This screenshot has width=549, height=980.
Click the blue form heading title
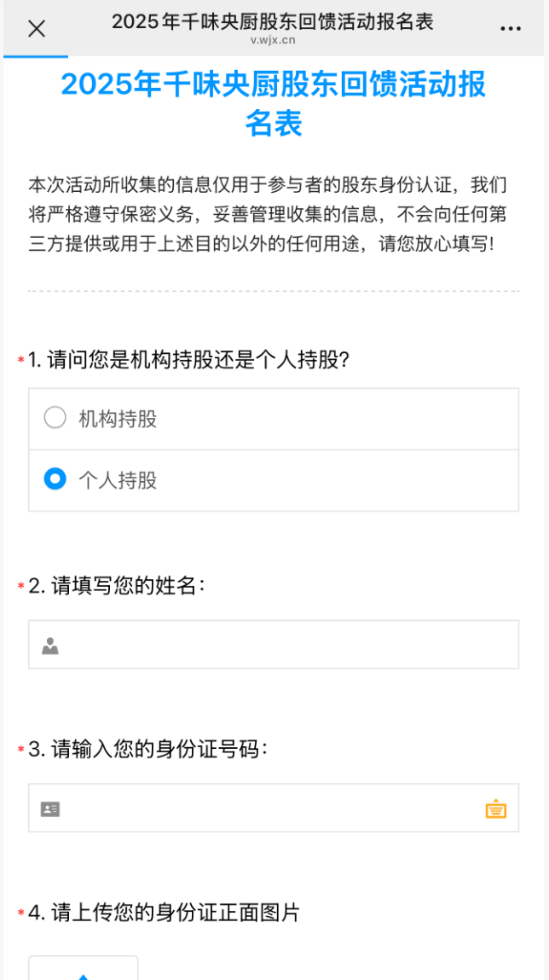[x=274, y=103]
